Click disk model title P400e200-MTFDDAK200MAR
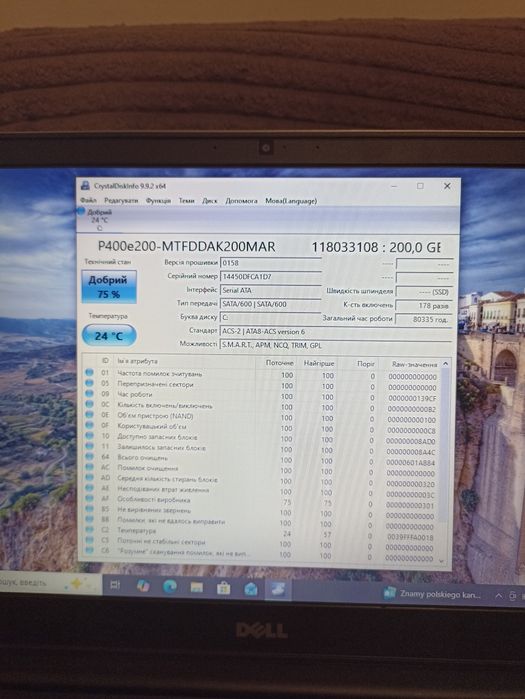 tap(186, 247)
